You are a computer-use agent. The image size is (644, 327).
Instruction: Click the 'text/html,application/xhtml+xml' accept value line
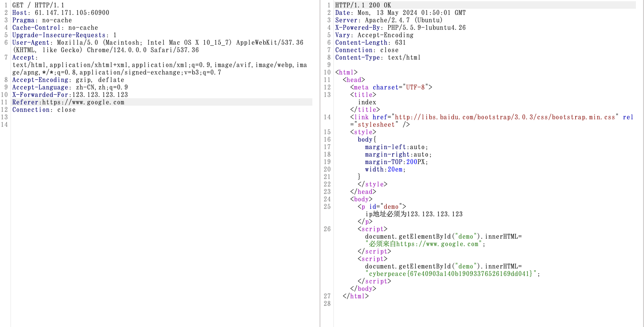click(x=160, y=65)
